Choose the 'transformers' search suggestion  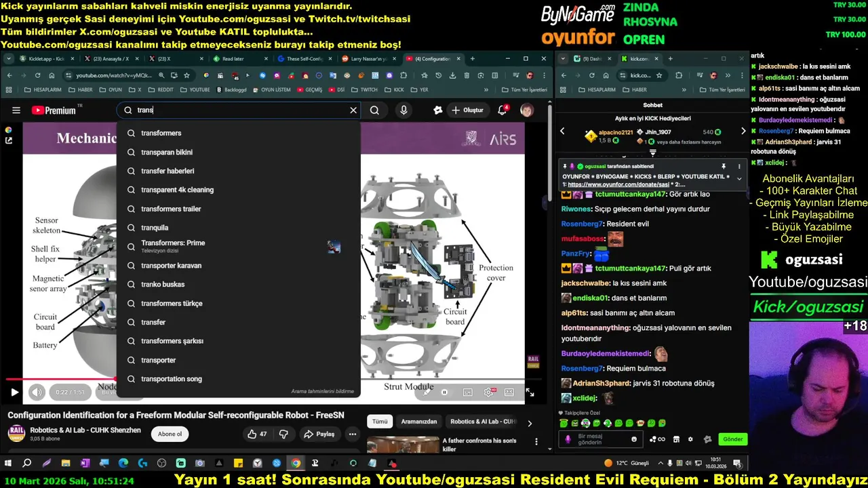tap(239, 133)
